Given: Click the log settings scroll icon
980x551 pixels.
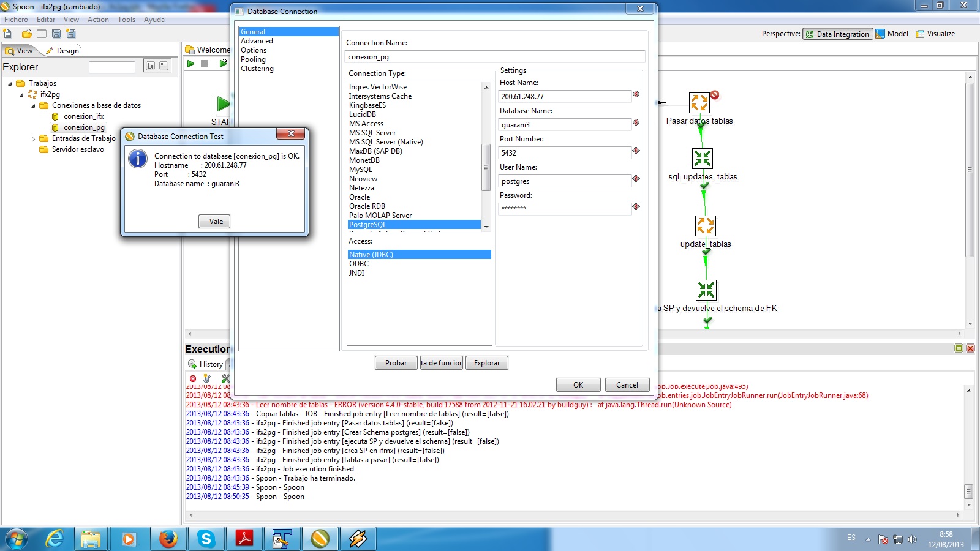Looking at the screenshot, I should tap(207, 378).
